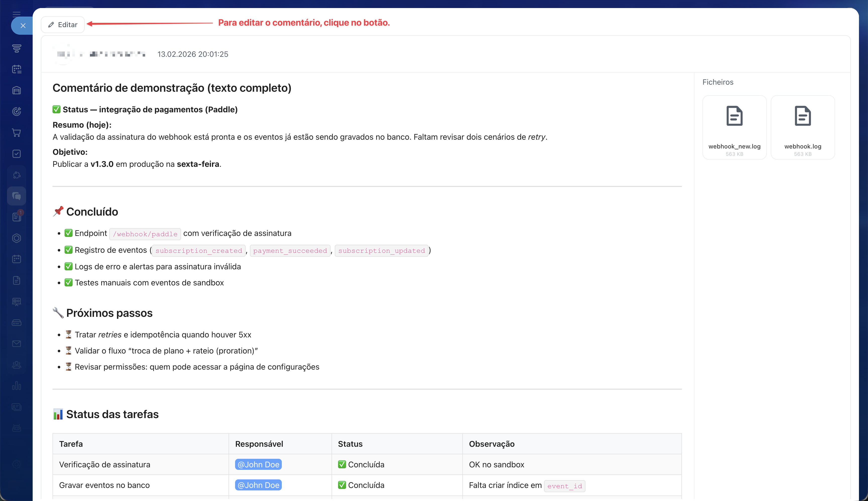The width and height of the screenshot is (868, 501).
Task: Open the webhook_new.log file
Action: point(734,127)
